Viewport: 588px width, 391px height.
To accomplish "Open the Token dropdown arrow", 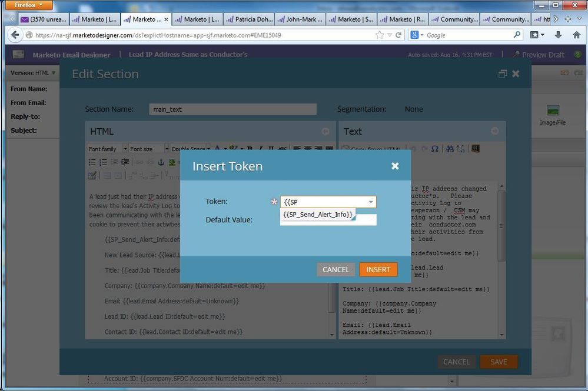I will point(370,202).
